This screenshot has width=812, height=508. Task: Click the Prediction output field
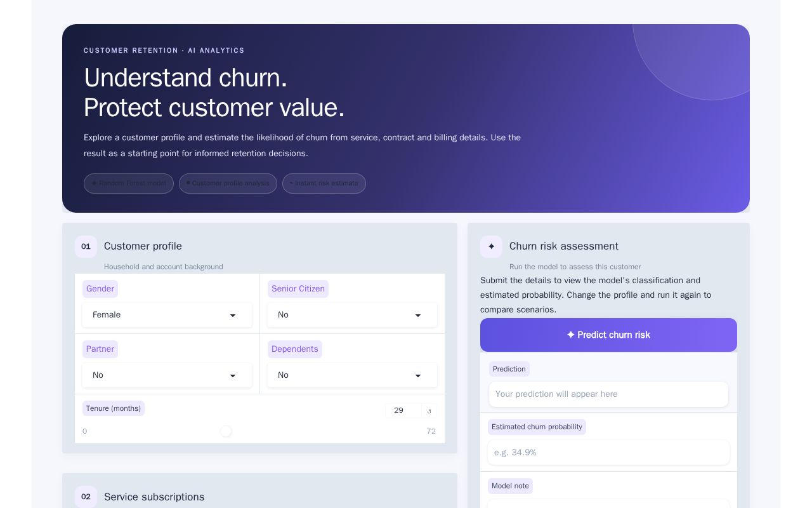pos(608,394)
